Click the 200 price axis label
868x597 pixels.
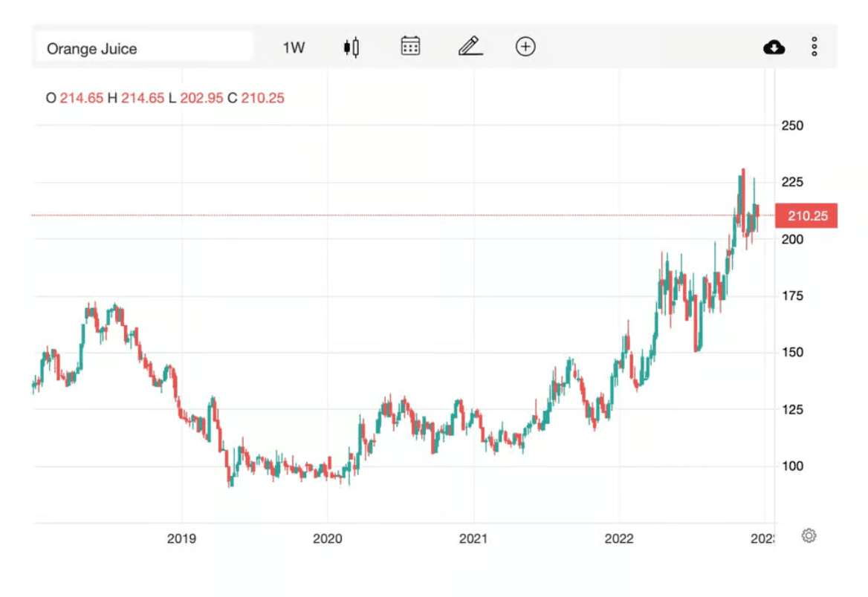click(792, 240)
